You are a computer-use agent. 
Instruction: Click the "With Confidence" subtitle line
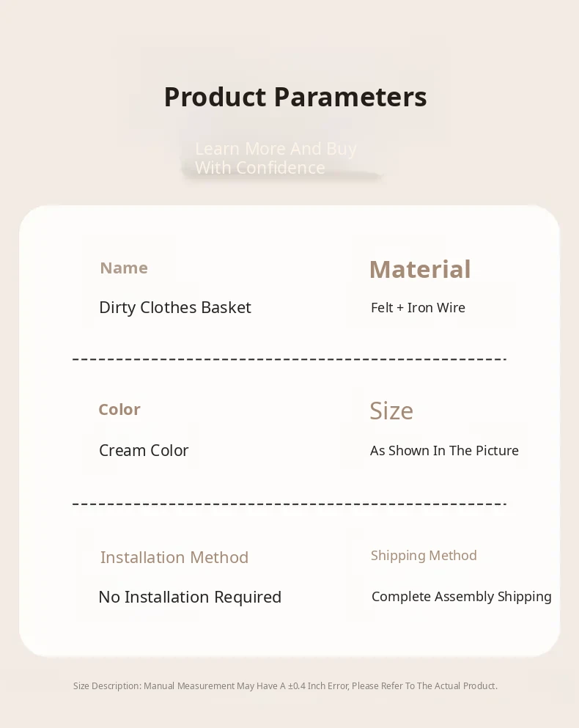click(x=259, y=168)
